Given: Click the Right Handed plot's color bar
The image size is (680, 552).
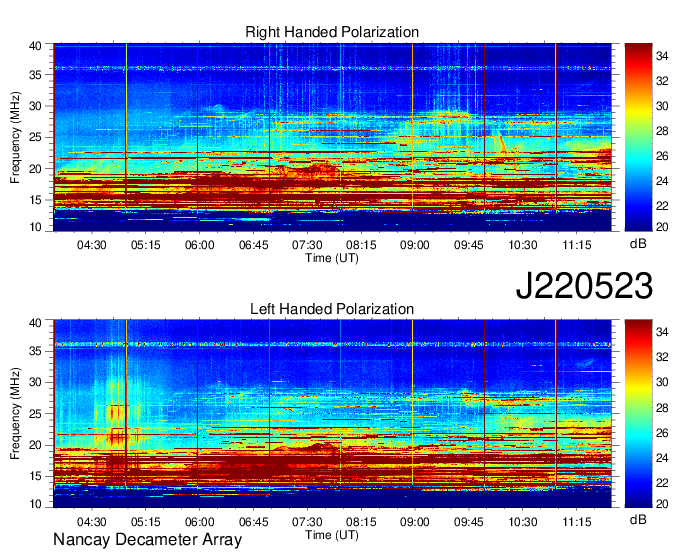Looking at the screenshot, I should click(638, 137).
